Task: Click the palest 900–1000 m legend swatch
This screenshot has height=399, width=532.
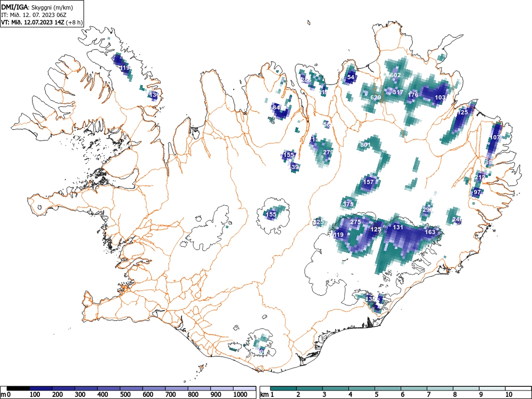Action: tap(222, 388)
